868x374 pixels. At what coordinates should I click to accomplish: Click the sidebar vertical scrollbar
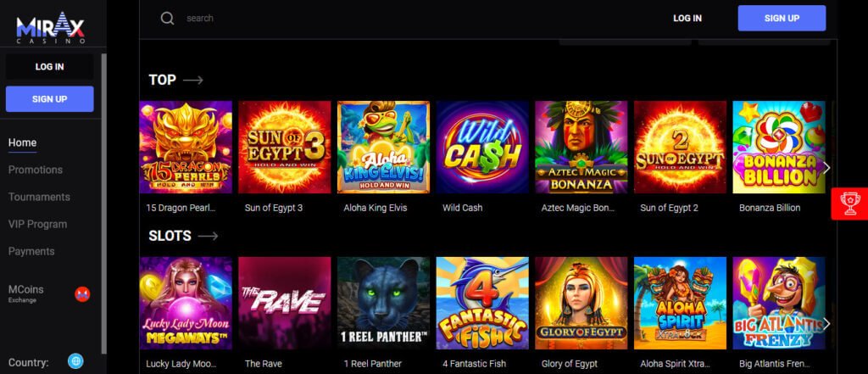coord(104,204)
